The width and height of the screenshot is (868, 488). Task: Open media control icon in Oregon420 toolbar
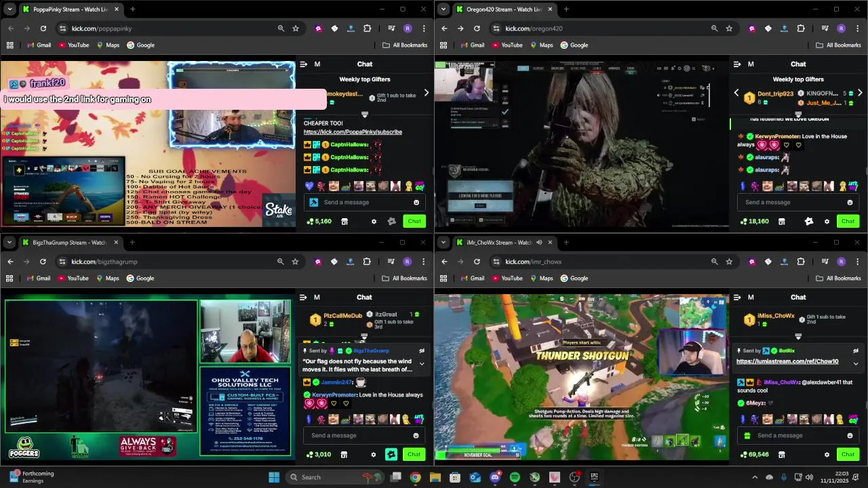click(x=825, y=28)
